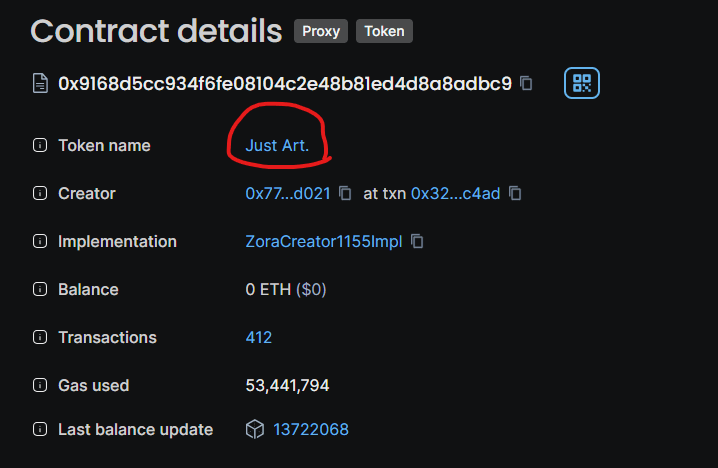
Task: Click info icon beside Gas used
Action: tap(40, 385)
